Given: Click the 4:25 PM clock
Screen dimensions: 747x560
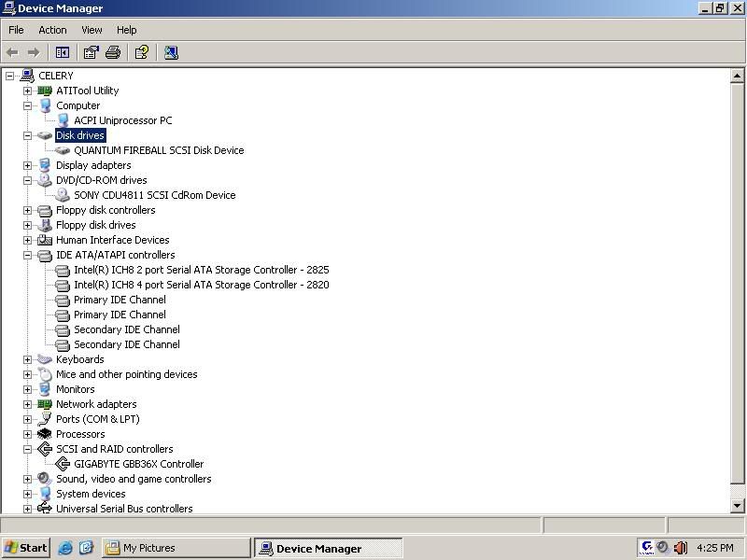Looking at the screenshot, I should 714,548.
